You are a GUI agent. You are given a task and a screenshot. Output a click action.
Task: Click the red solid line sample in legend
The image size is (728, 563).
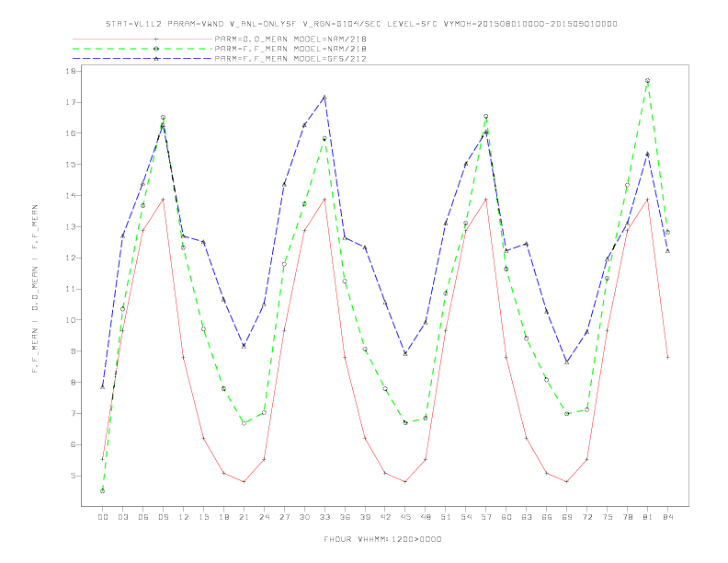pos(142,39)
